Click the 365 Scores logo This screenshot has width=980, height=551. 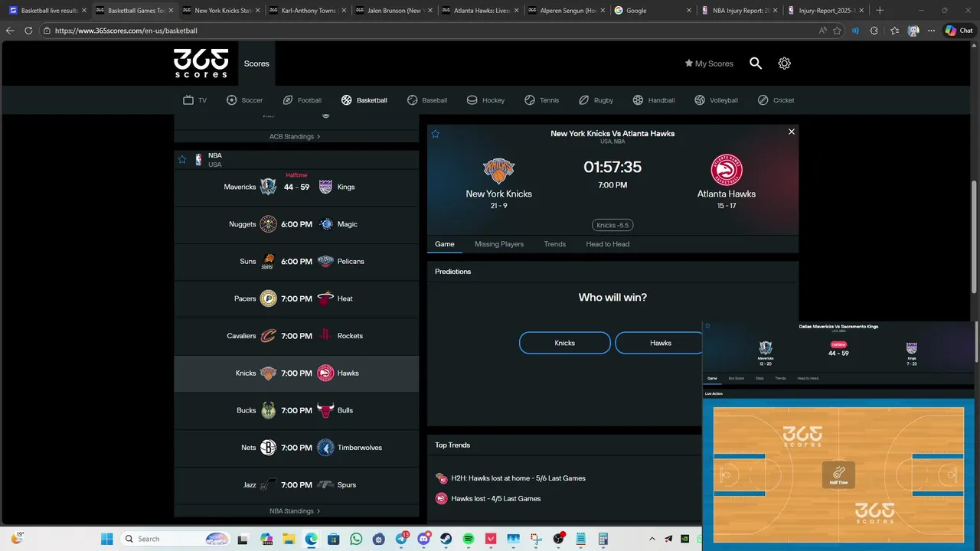201,63
